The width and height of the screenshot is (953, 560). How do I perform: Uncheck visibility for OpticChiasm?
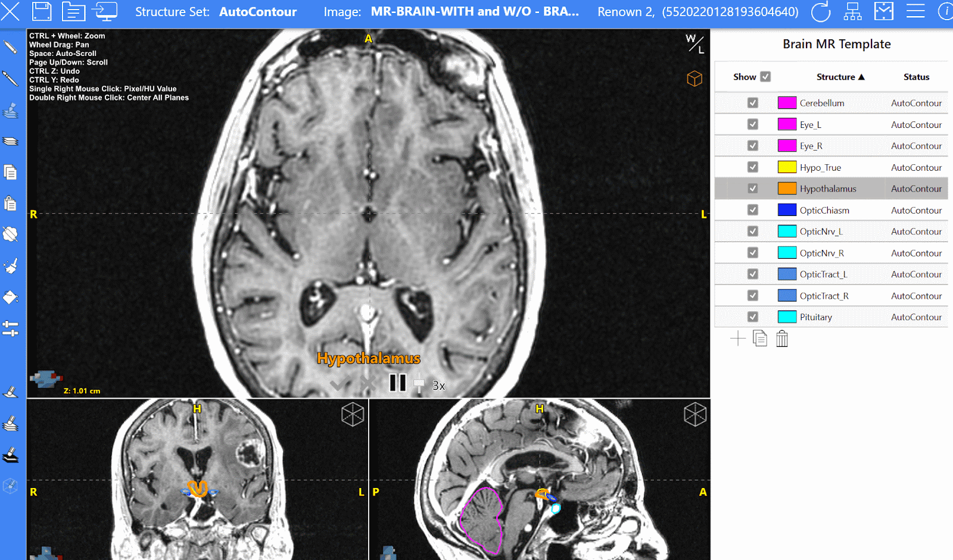(753, 210)
